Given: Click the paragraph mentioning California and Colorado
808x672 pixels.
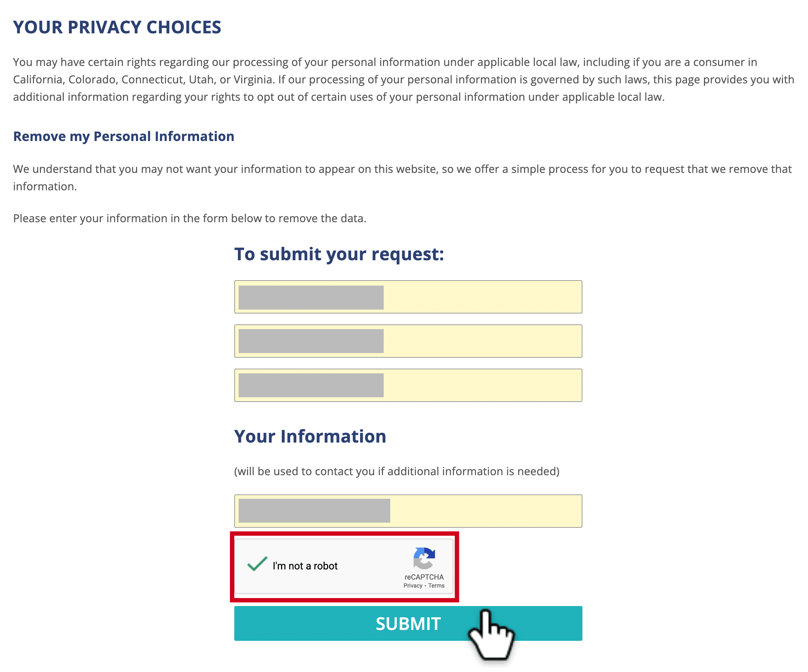Looking at the screenshot, I should coord(404,79).
